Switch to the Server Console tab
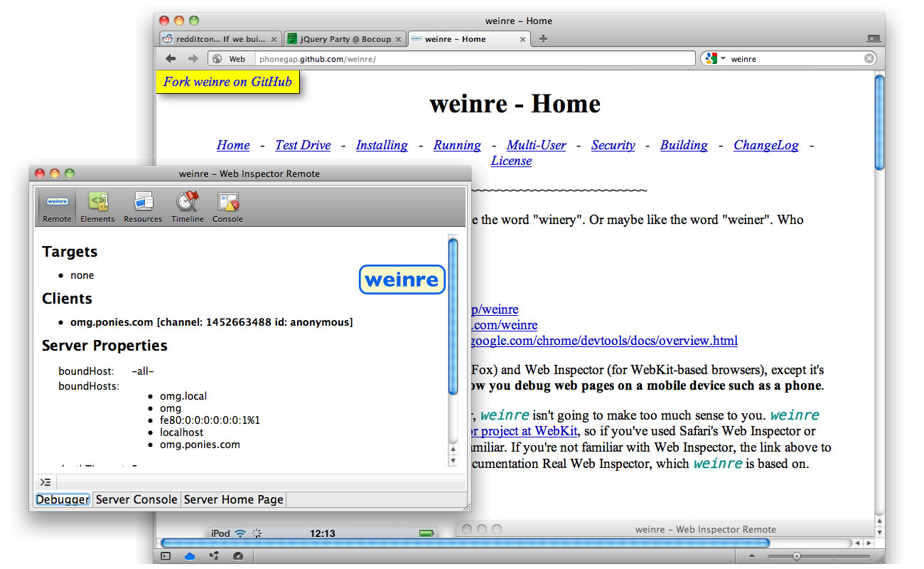The image size is (924, 569). click(x=136, y=499)
